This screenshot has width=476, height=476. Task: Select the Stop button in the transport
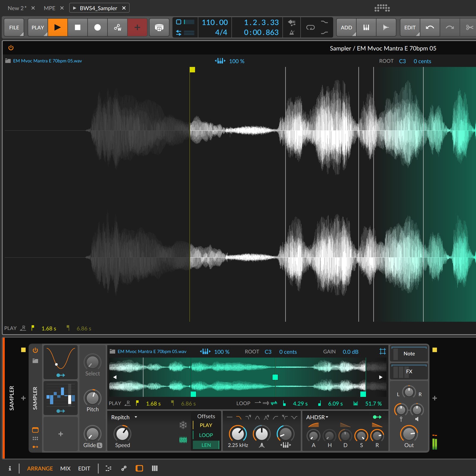pos(77,27)
